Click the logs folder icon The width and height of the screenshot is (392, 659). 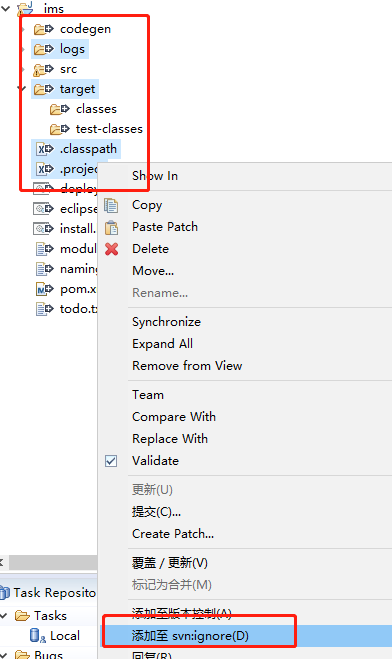click(x=43, y=49)
